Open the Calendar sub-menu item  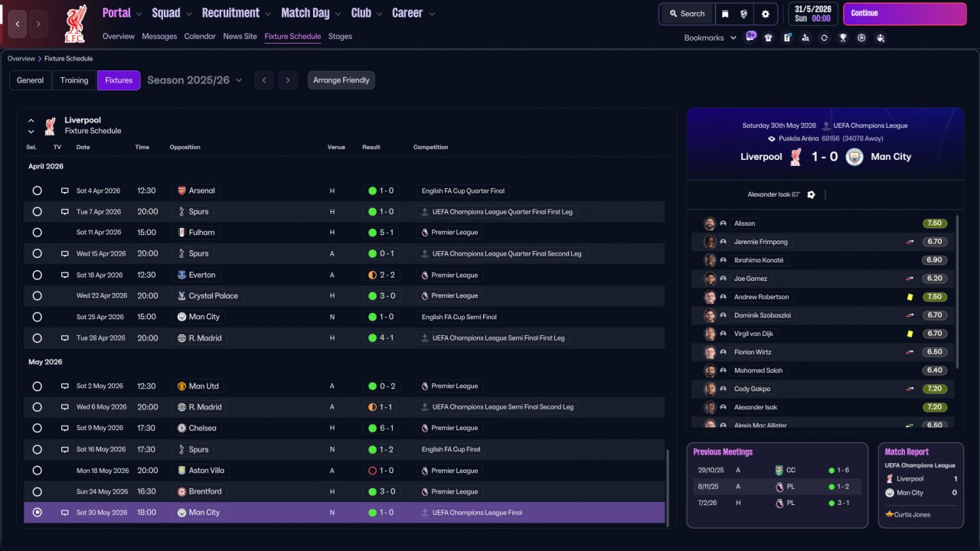coord(200,36)
